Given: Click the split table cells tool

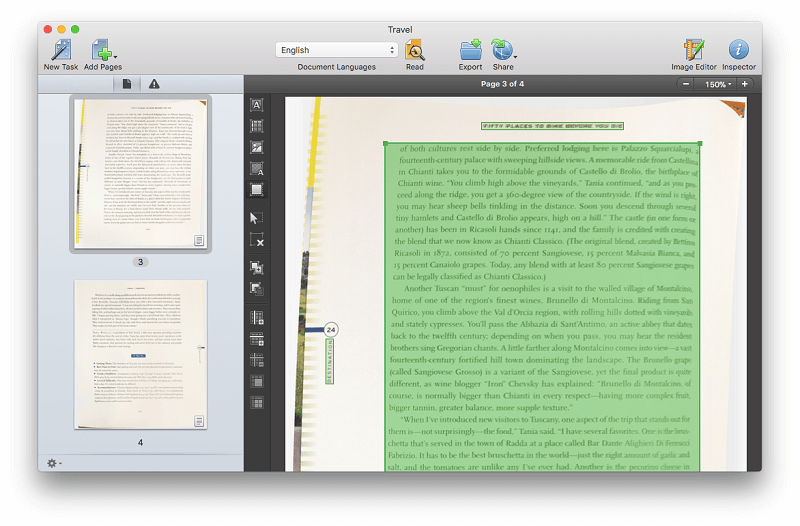Looking at the screenshot, I should click(257, 403).
